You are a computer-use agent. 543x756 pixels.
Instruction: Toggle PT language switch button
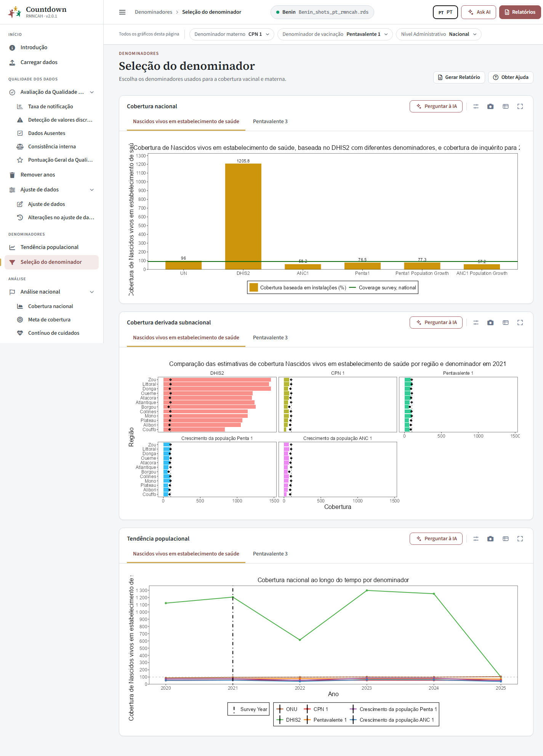[x=445, y=12]
